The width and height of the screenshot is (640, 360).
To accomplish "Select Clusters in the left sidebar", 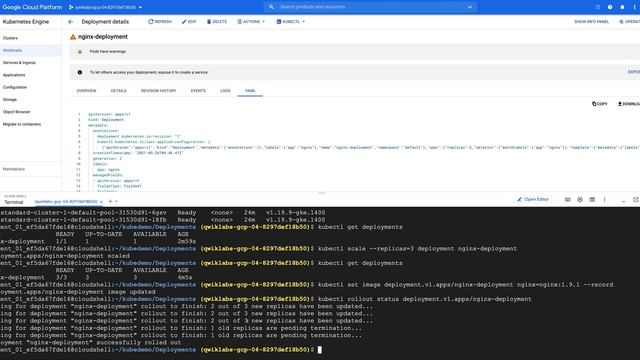I will (10, 38).
